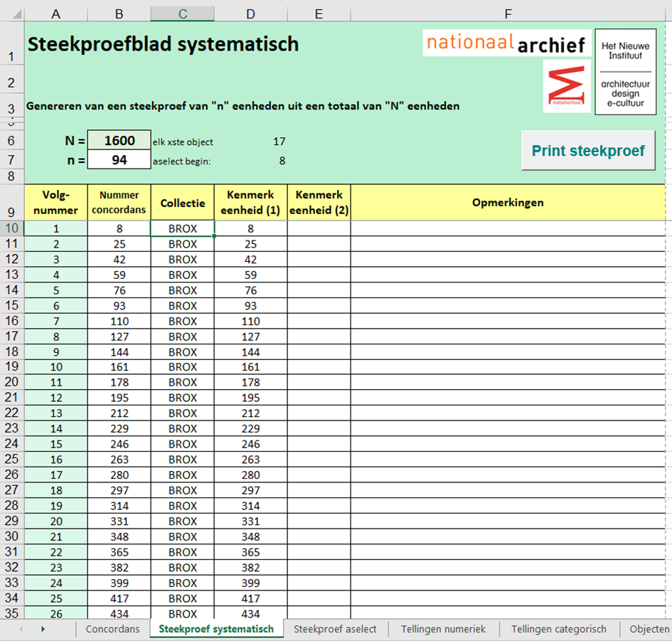Screen dimensions: 672x641
Task: Select the n value field showing 94
Action: click(119, 159)
